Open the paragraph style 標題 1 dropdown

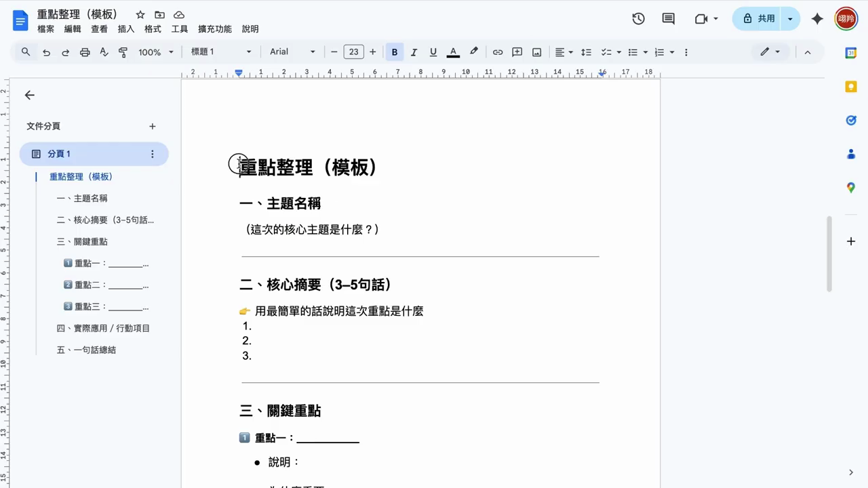pos(221,52)
